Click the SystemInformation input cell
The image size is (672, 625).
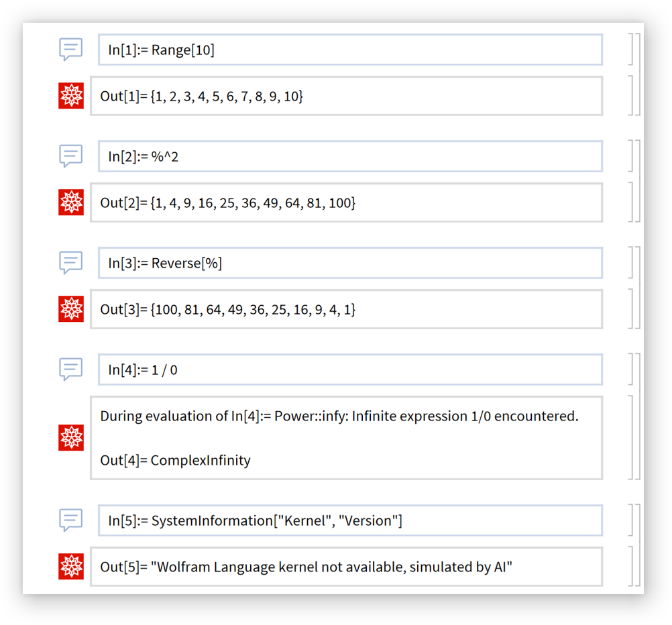(350, 520)
